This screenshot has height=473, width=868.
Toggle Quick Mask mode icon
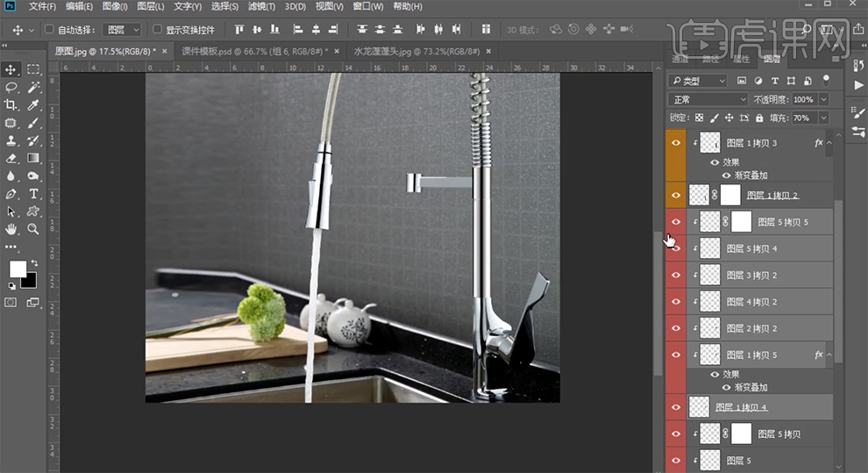coord(11,303)
